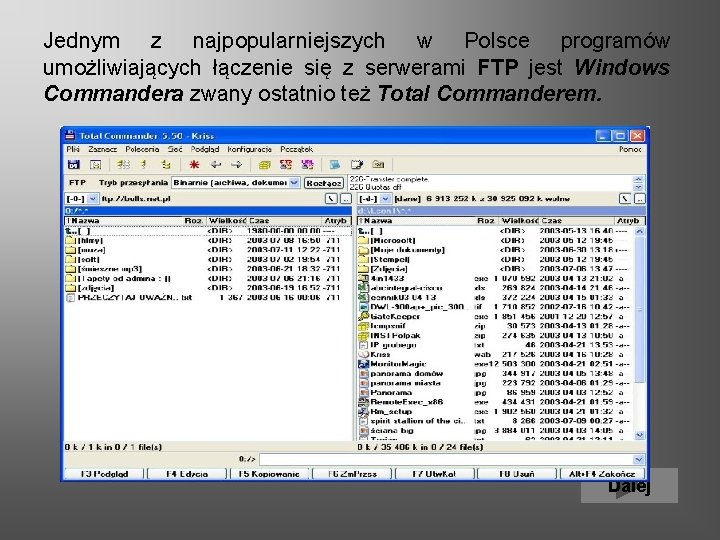Click the image icon of panorama domów
The height and width of the screenshot is (540, 720).
tap(363, 373)
